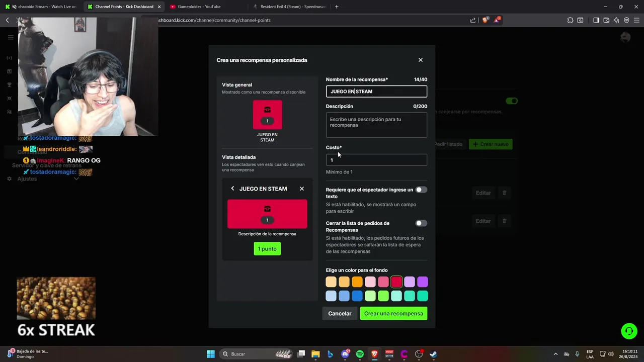Click Crear nuevo behind the dialog
The height and width of the screenshot is (362, 644).
491,144
